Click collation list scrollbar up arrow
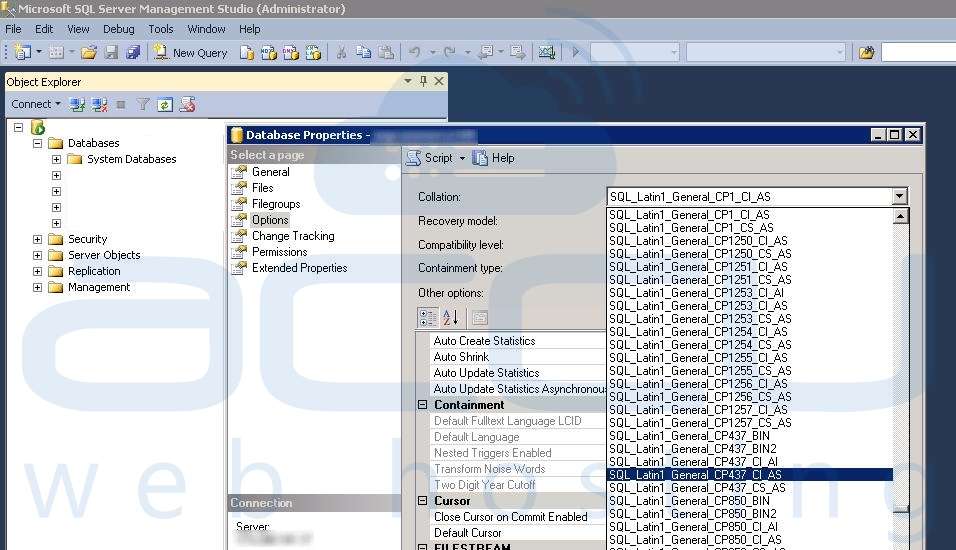956x550 pixels. click(901, 216)
